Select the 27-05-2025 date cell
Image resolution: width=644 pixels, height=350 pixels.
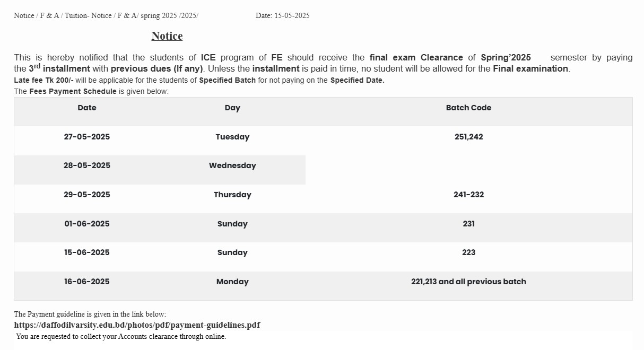tap(87, 137)
